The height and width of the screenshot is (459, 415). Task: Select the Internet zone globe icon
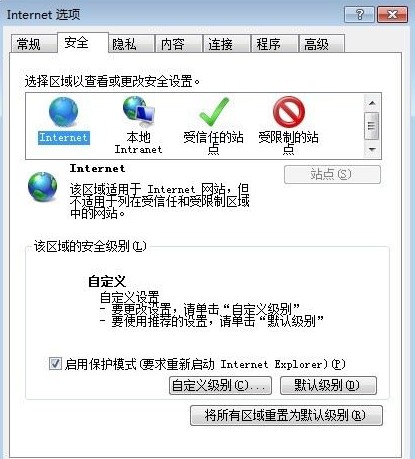[x=63, y=112]
